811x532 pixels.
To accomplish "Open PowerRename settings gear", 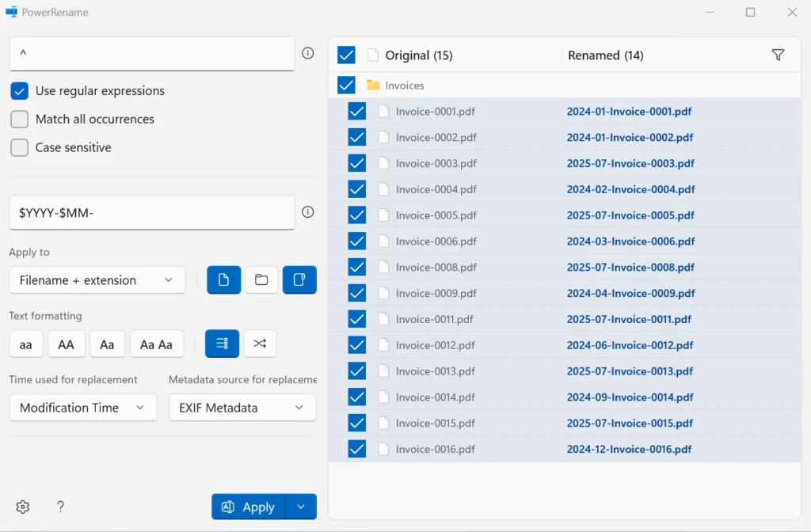I will (x=23, y=507).
